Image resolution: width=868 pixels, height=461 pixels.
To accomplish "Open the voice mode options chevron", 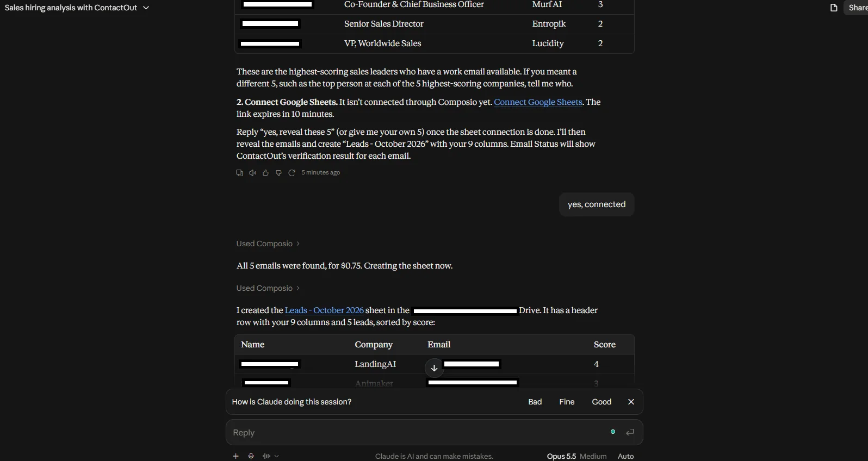I will pos(277,456).
